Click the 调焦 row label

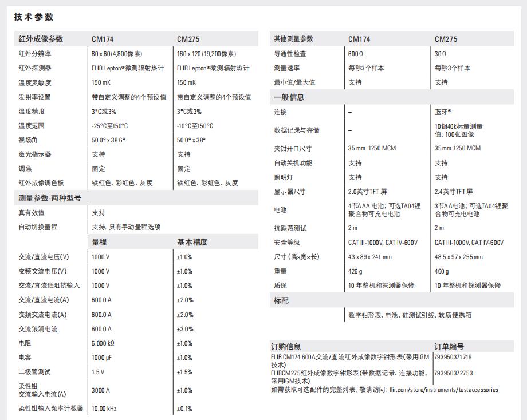click(x=25, y=169)
